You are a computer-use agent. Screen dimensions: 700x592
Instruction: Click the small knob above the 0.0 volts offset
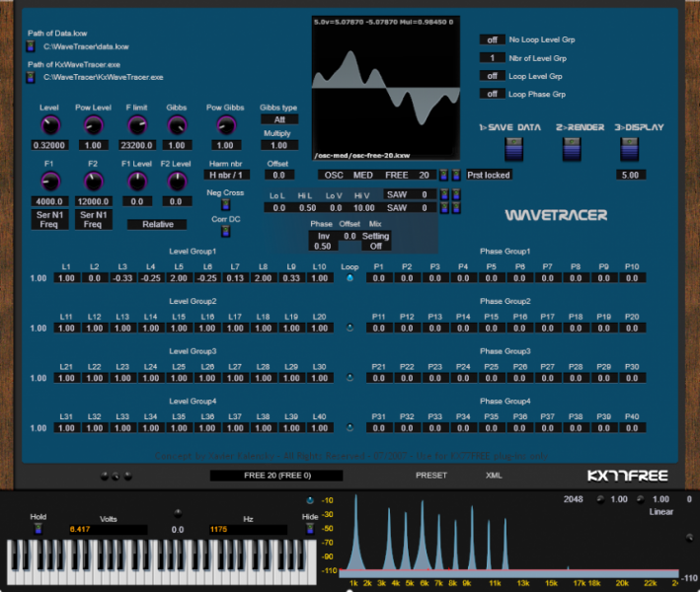[x=178, y=513]
